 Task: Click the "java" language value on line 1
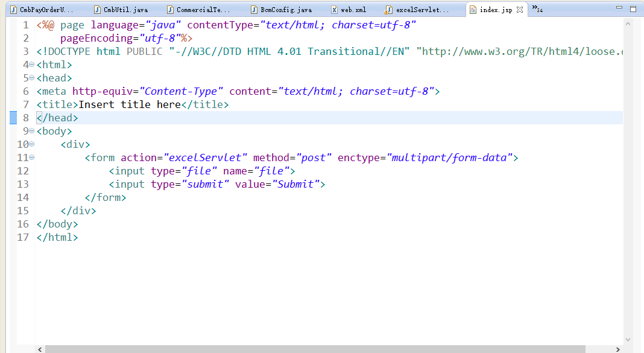pos(163,25)
